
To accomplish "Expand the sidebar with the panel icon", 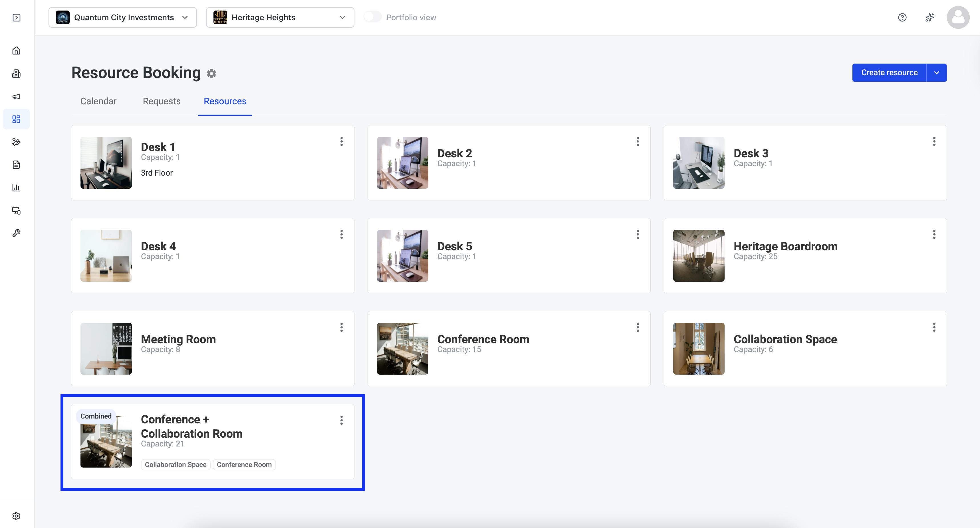I will [x=16, y=17].
